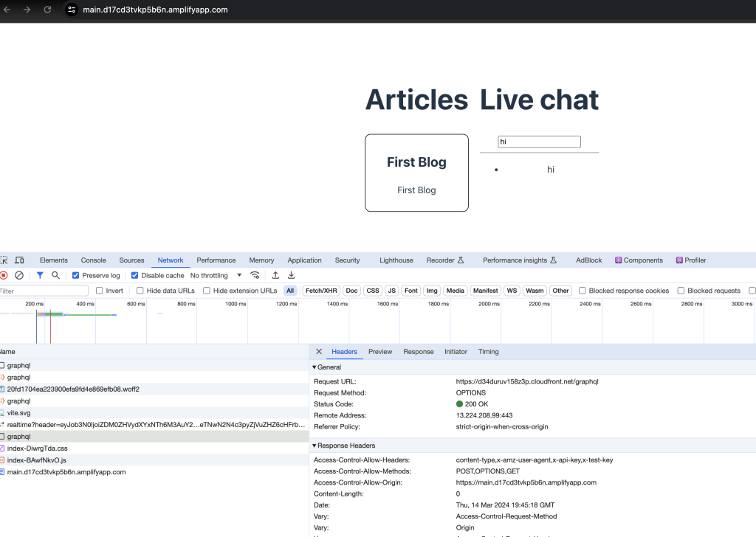This screenshot has height=537, width=756.
Task: Stop recording network log red button
Action: (x=4, y=275)
